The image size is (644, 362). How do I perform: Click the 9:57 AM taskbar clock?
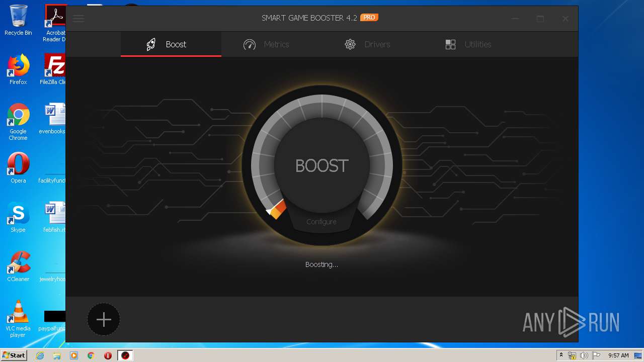[x=618, y=355]
